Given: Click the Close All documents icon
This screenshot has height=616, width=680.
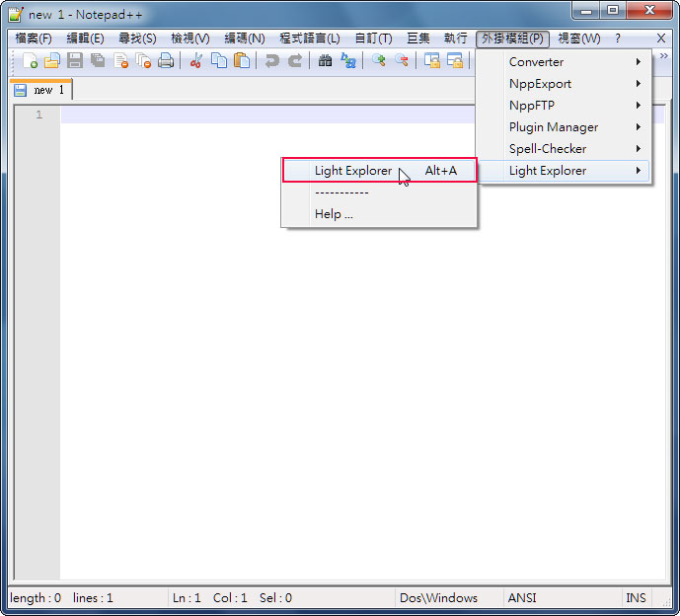Looking at the screenshot, I should pyautogui.click(x=143, y=60).
